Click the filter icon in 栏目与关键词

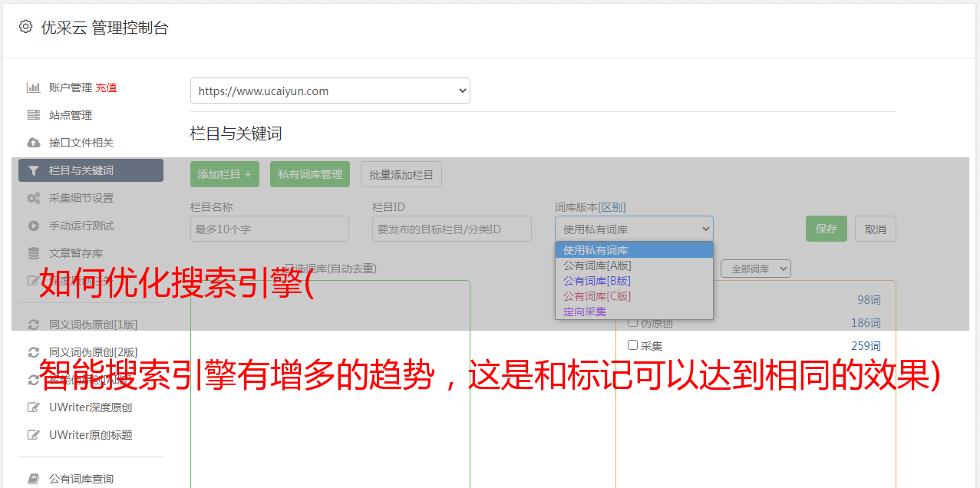pyautogui.click(x=33, y=170)
